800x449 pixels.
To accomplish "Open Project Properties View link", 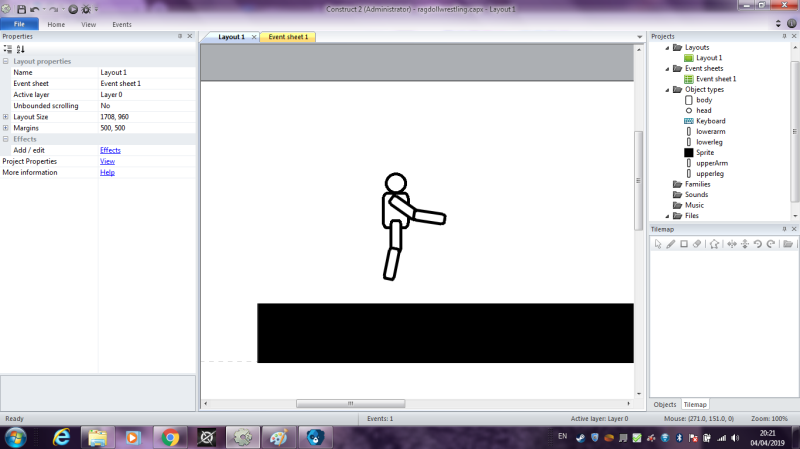I will [107, 161].
